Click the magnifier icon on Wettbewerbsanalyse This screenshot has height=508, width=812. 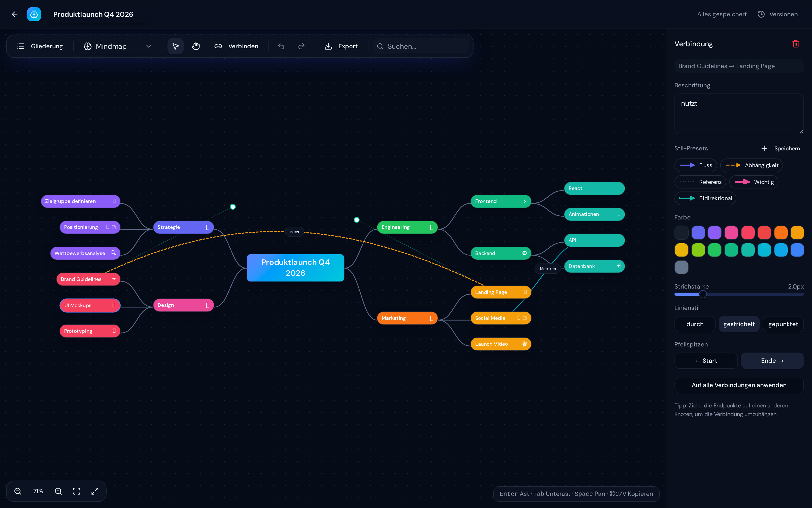coord(113,253)
